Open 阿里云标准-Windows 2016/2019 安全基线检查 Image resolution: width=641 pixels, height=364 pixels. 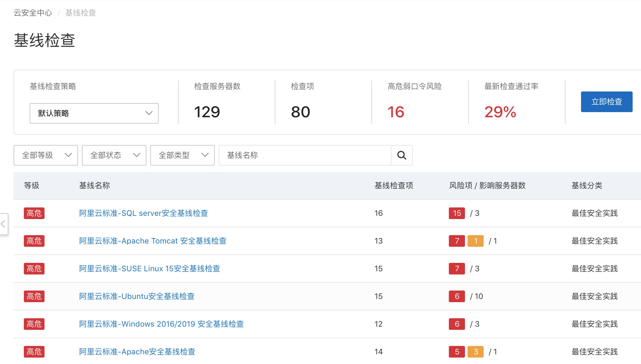(x=162, y=324)
